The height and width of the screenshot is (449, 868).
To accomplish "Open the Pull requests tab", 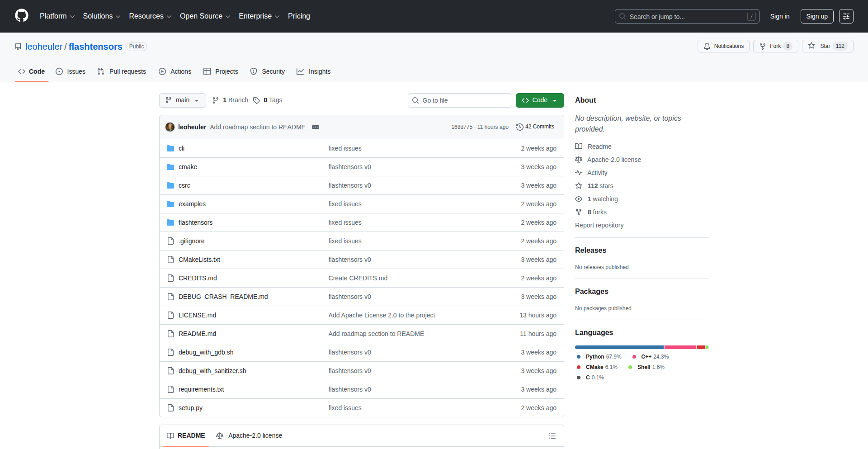I will pyautogui.click(x=122, y=71).
